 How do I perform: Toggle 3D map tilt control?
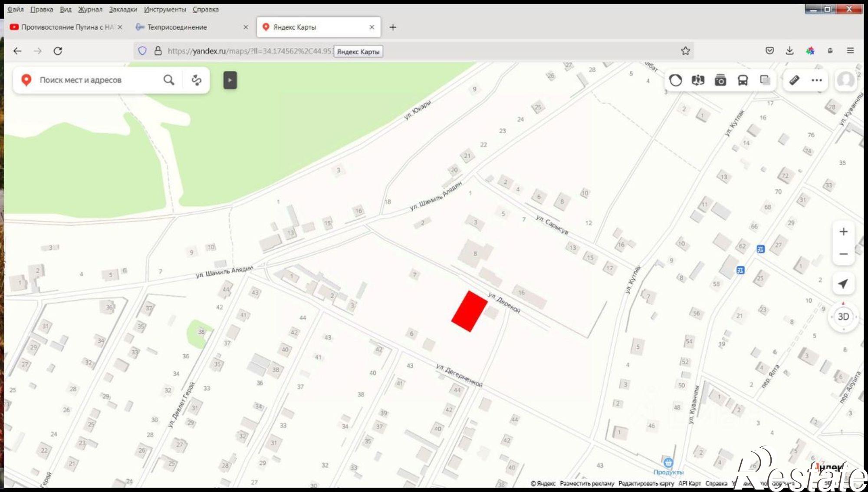click(843, 317)
